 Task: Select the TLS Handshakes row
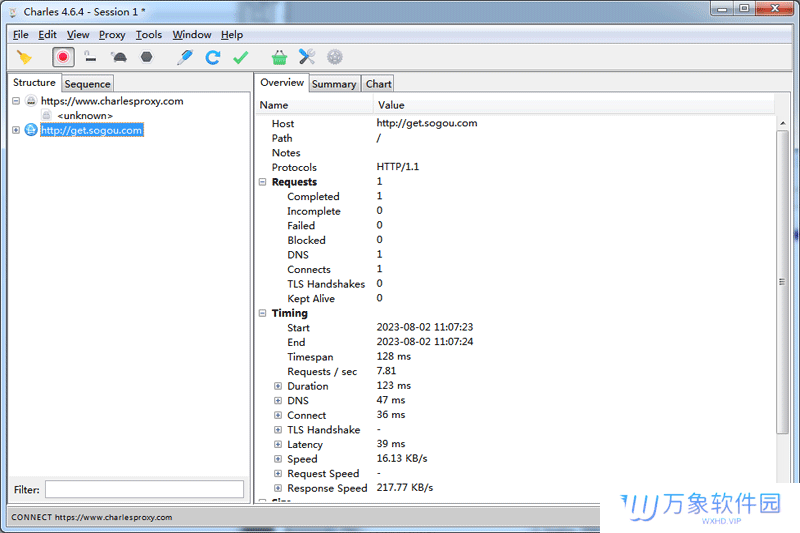(x=515, y=284)
